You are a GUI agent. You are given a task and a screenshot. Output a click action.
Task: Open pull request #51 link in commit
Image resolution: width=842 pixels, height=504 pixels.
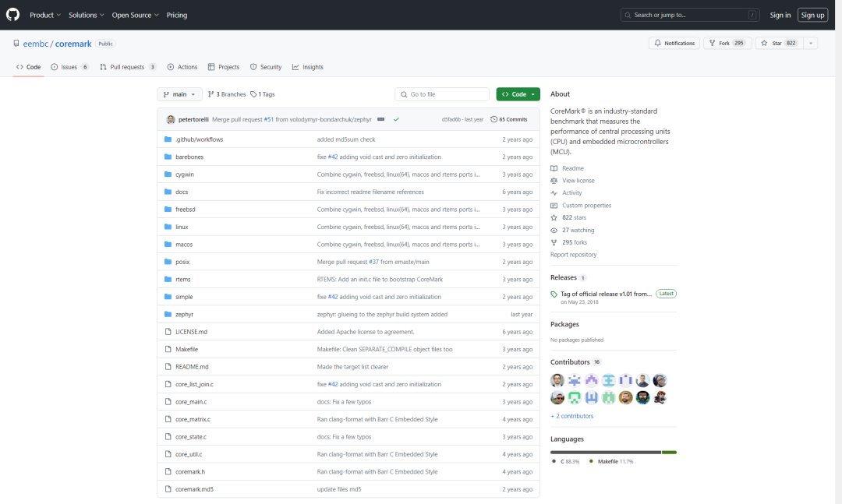coord(268,120)
